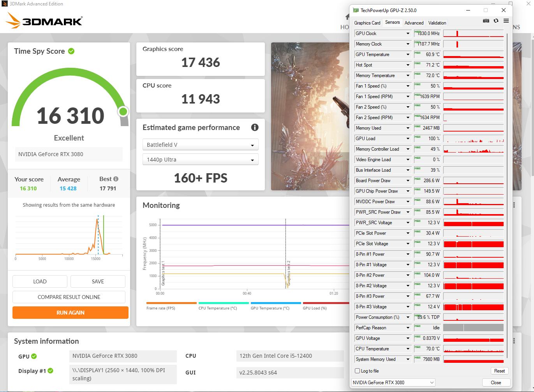
Task: Click the Average score 15 428
Action: (x=68, y=188)
